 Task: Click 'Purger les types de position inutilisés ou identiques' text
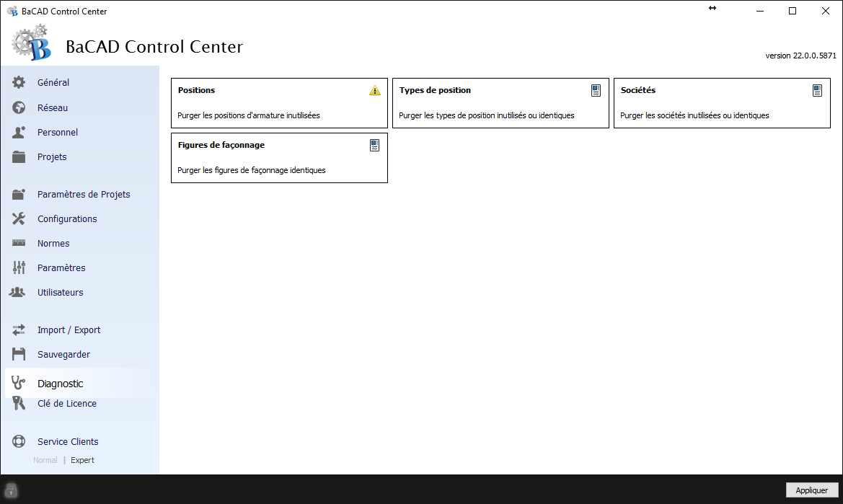tap(487, 115)
